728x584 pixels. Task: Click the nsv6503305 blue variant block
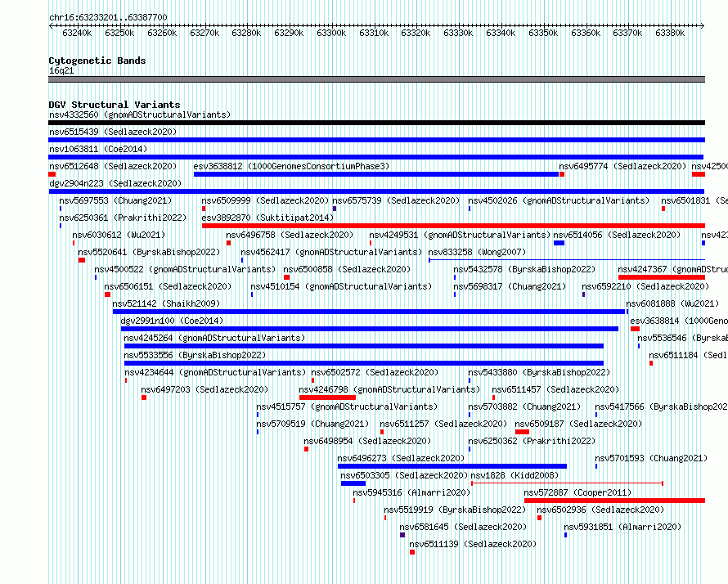(353, 483)
